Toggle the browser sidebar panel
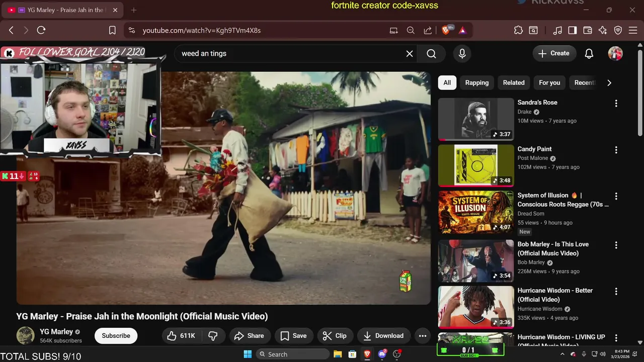Viewport: 644px width, 362px height. coord(573,30)
